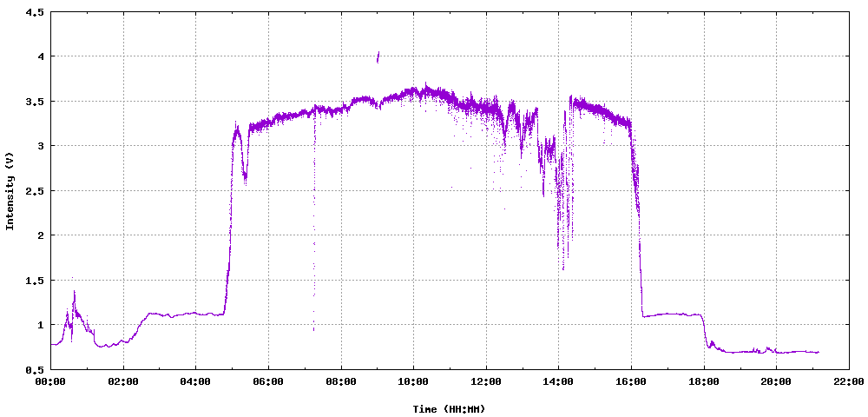This screenshot has height=417, width=868.
Task: Click the y-axis tick label 4.5
Action: point(35,11)
